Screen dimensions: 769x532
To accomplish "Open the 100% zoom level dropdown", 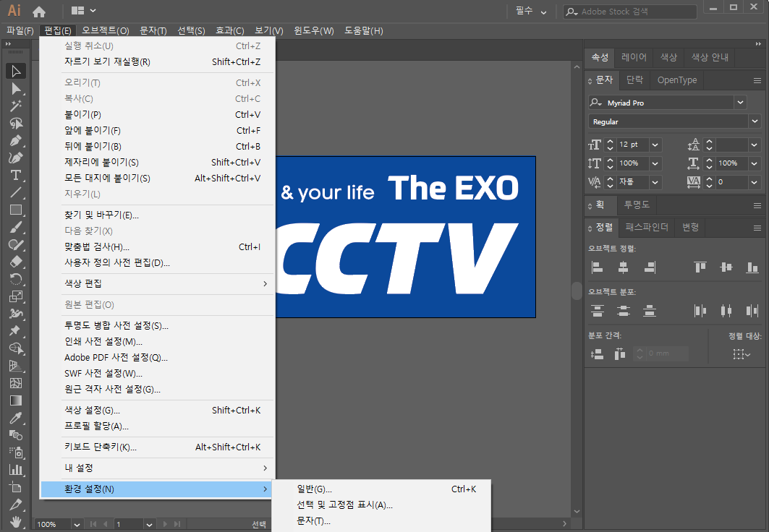I will 77,524.
